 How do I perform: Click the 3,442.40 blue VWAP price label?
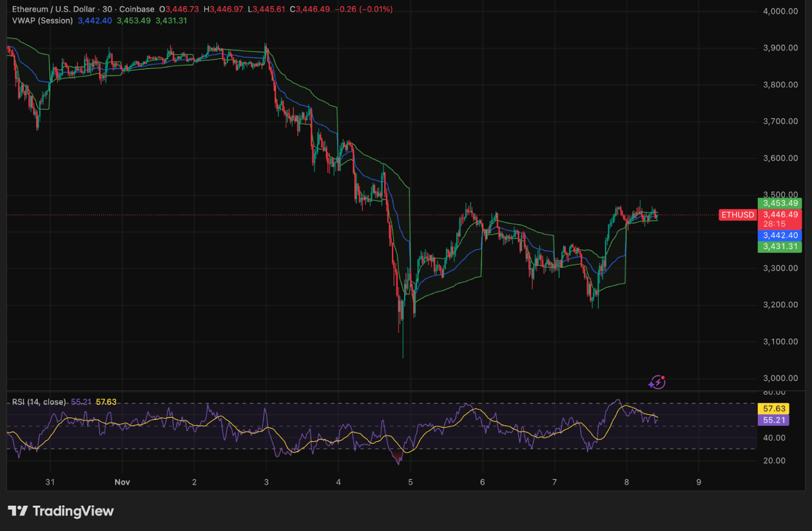(780, 235)
